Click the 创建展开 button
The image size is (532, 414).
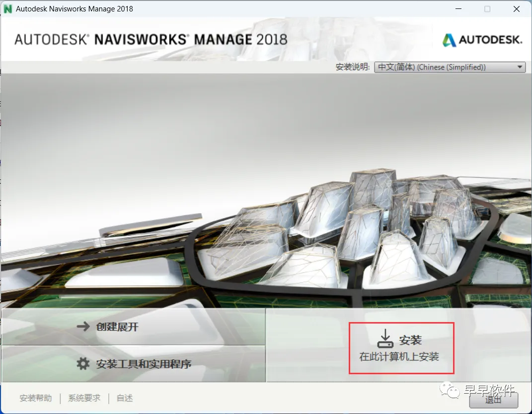pos(134,327)
